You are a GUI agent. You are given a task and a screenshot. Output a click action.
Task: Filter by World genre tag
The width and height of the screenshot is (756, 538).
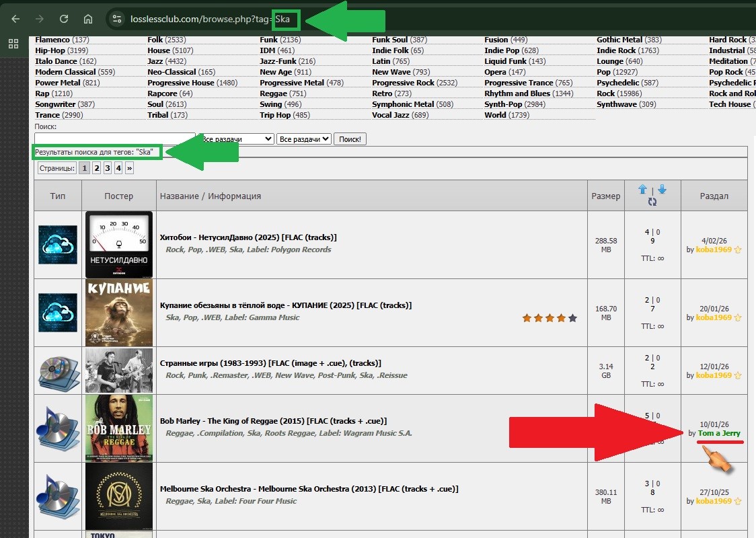pyautogui.click(x=495, y=115)
